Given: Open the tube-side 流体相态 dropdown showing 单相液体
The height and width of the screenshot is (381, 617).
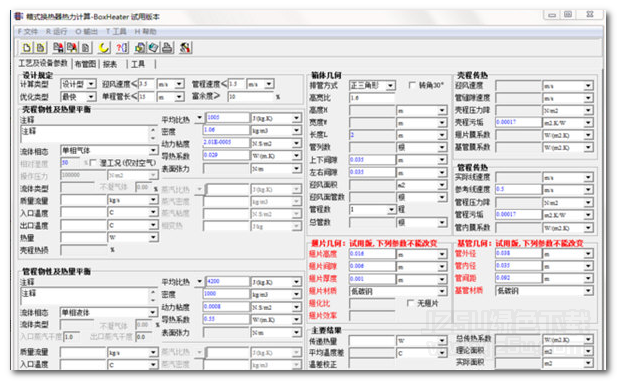Looking at the screenshot, I should point(109,313).
